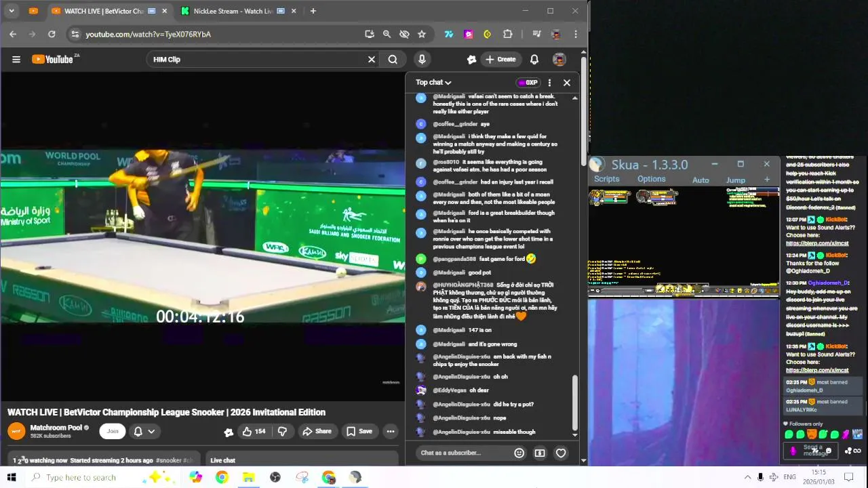Reload the YouTube page
Image resolution: width=868 pixels, height=488 pixels.
[52, 34]
